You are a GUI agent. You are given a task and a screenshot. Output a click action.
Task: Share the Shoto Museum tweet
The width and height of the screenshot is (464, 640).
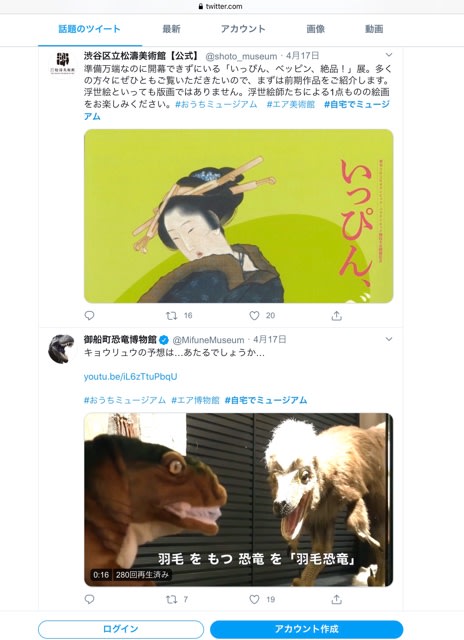click(336, 315)
